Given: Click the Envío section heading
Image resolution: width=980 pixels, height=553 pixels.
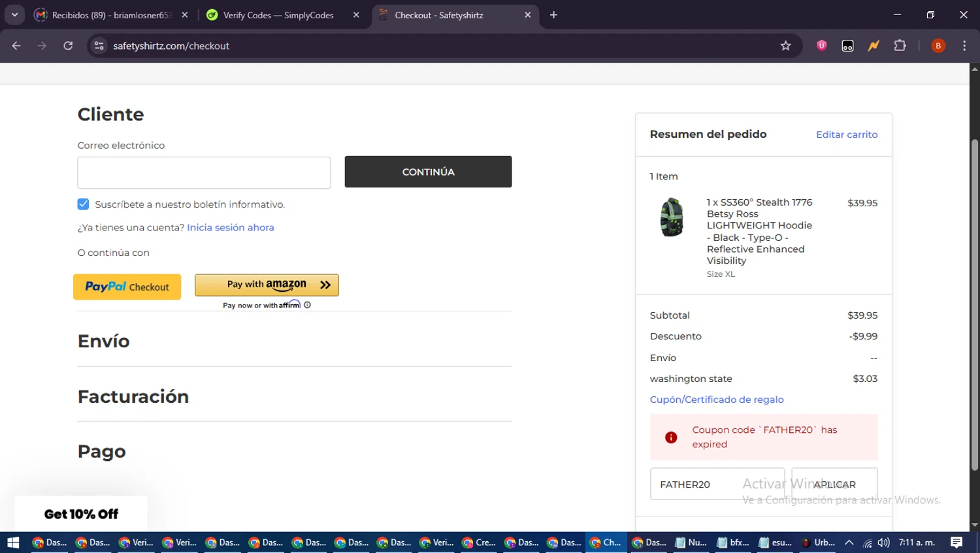Looking at the screenshot, I should pos(104,341).
